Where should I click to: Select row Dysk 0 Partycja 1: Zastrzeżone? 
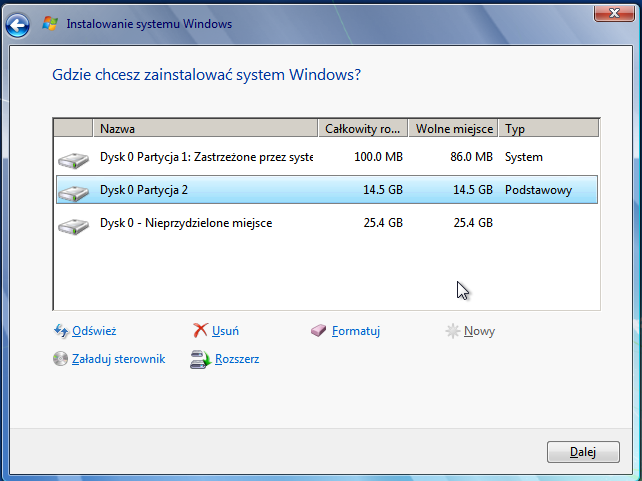(x=327, y=157)
